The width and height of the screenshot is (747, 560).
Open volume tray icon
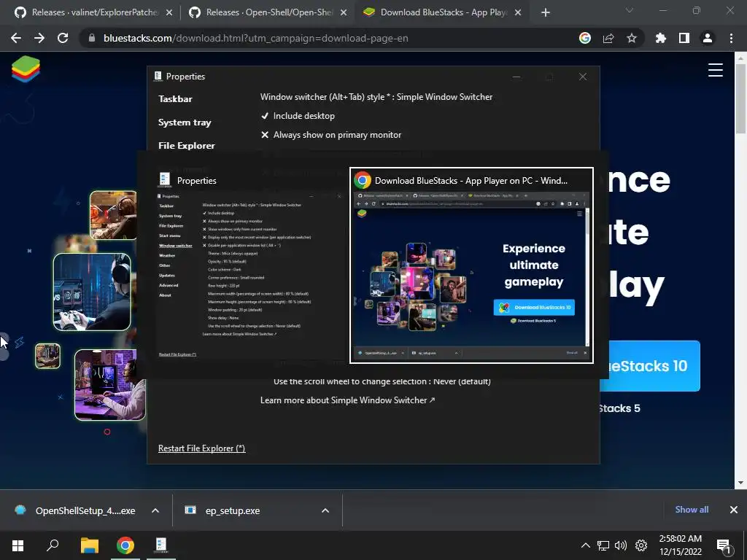click(621, 545)
